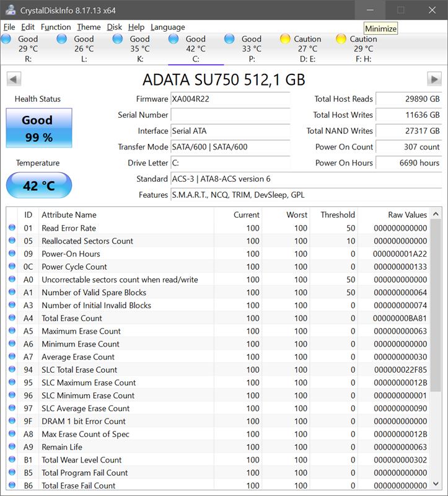Click Power On Hours value 6690 hours

408,162
